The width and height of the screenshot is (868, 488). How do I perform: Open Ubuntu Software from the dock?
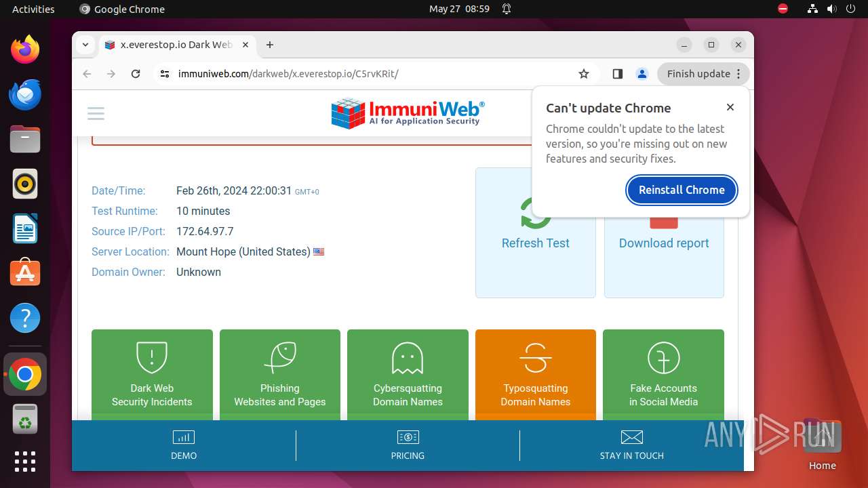pos(25,273)
